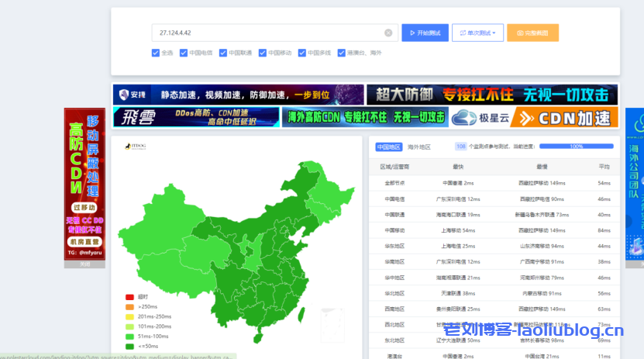The width and height of the screenshot is (644, 359).
Task: Uncheck the 港澳台、海外 checkbox
Action: (x=341, y=53)
